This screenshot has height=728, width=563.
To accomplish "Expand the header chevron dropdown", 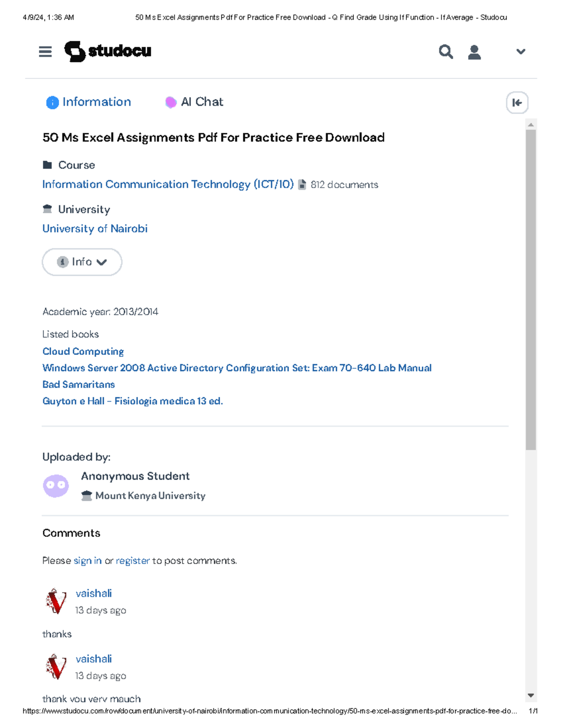I will coord(520,52).
